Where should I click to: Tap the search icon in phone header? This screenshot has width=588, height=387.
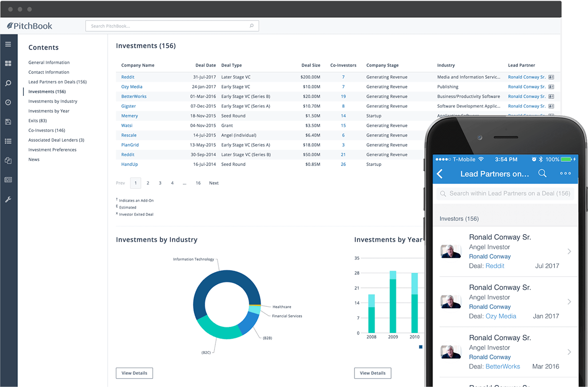542,173
